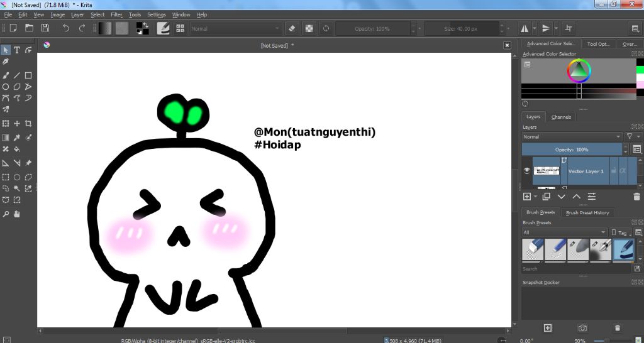Select the Multibrush tool
Viewport: 644px width, 343px height.
pyautogui.click(x=6, y=109)
